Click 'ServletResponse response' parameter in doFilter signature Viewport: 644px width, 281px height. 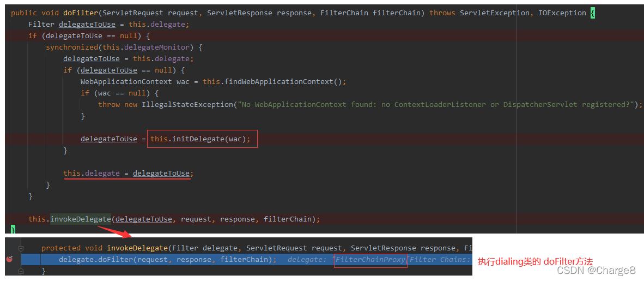(259, 13)
